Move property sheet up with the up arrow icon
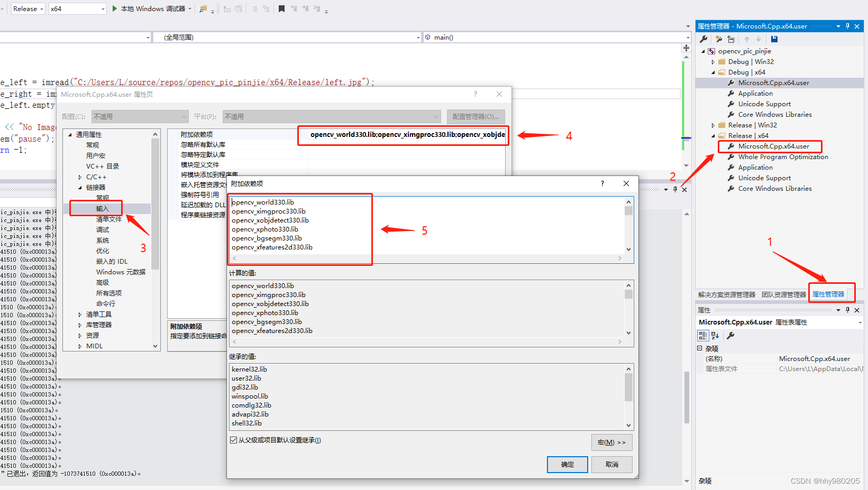The width and height of the screenshot is (868, 490). pos(747,39)
